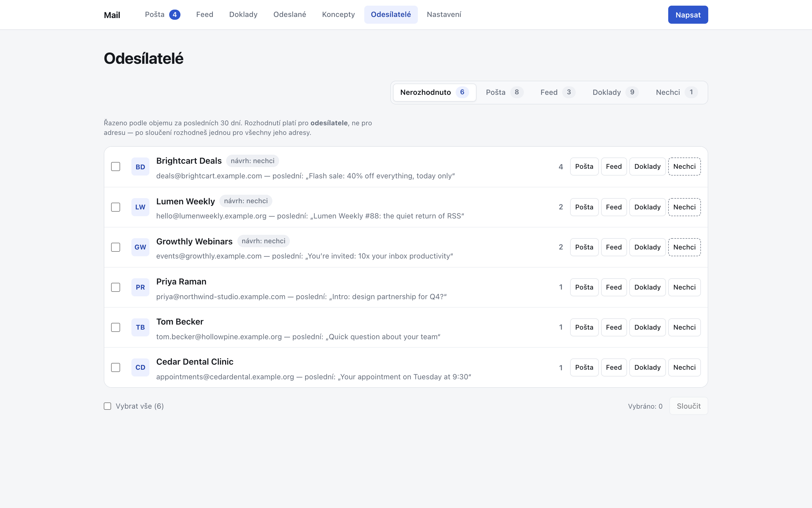
Task: Click the PR avatar for Priya Raman
Action: click(140, 287)
